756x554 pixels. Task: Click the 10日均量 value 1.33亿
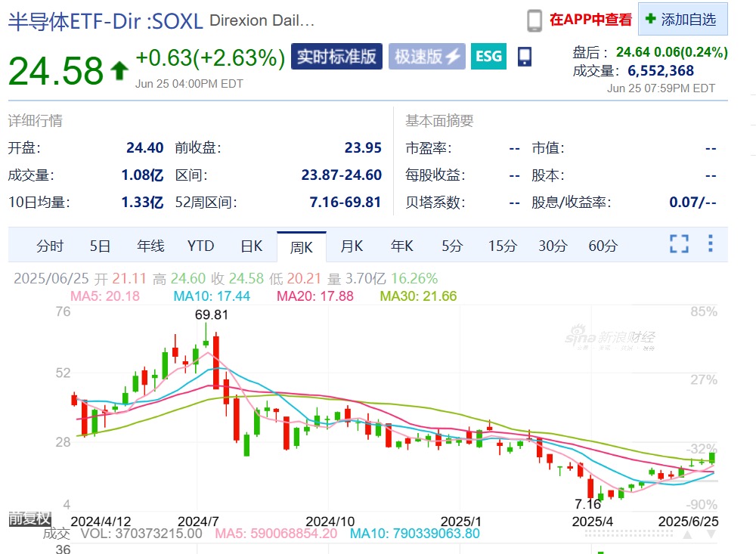[142, 202]
